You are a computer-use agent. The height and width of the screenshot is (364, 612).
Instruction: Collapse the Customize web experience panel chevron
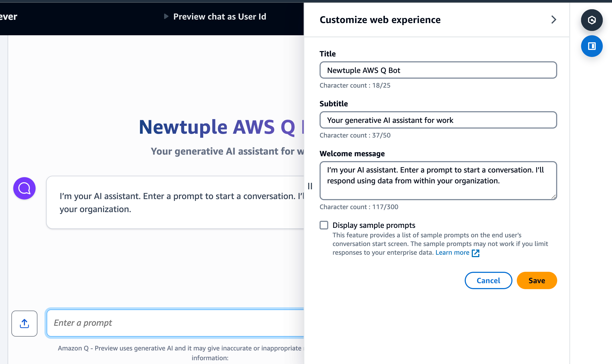554,20
